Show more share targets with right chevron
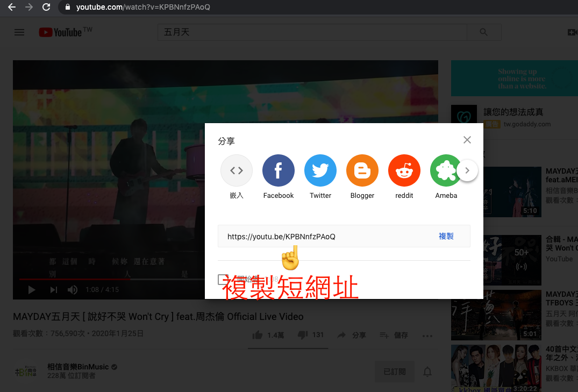 [x=467, y=170]
